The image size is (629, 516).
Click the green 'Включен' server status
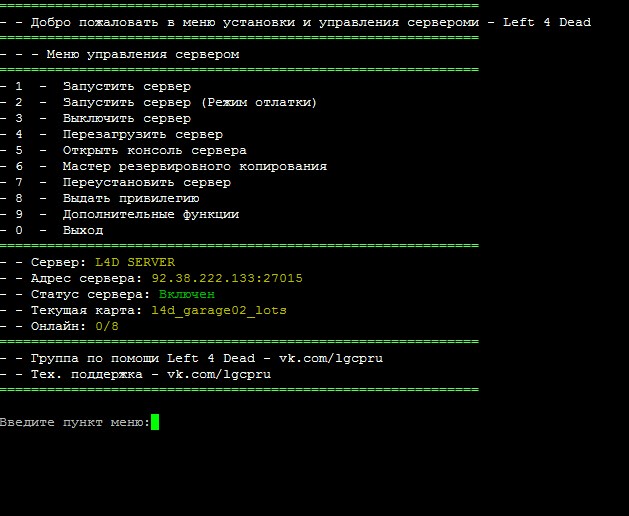[x=187, y=294]
